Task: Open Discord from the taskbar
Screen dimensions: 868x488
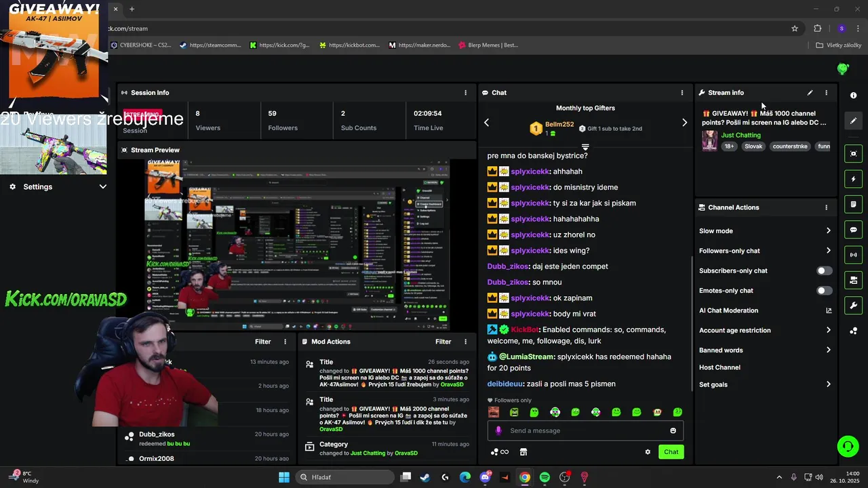Action: (485, 477)
